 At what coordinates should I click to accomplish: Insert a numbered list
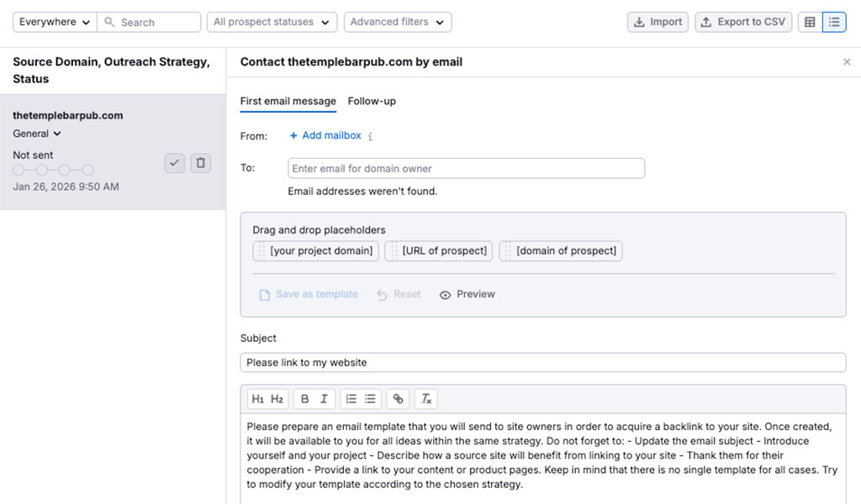[x=353, y=398]
